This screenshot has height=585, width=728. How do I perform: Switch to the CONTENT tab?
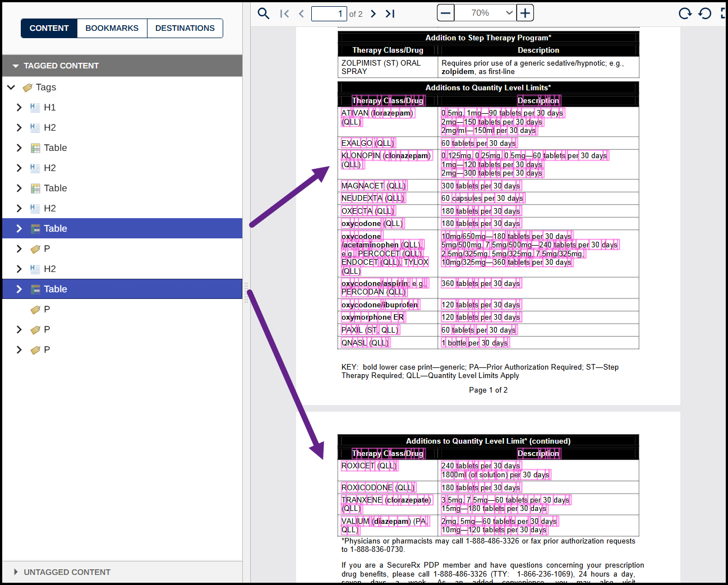coord(49,28)
